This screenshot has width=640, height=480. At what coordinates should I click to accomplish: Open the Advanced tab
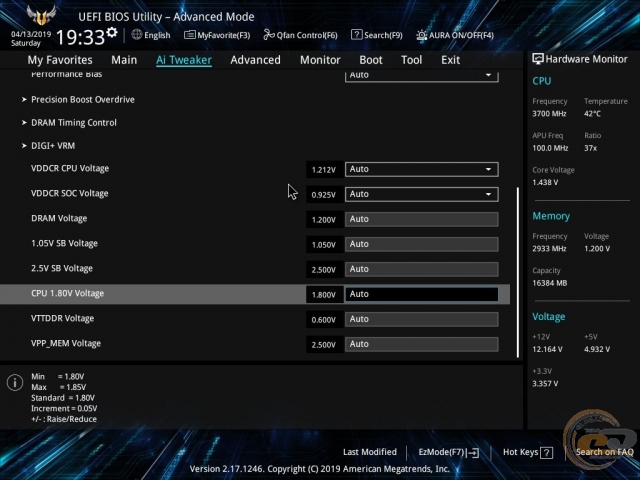point(256,60)
